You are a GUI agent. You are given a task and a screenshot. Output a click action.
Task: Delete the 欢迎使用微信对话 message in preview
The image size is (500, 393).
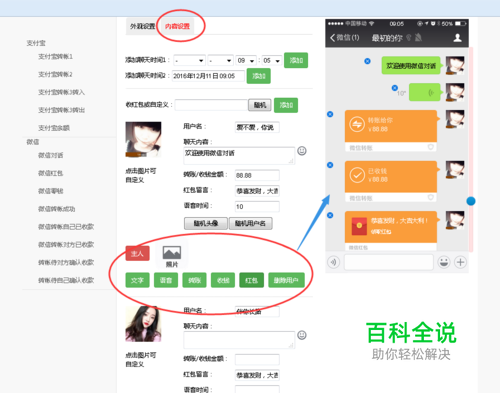(x=367, y=61)
